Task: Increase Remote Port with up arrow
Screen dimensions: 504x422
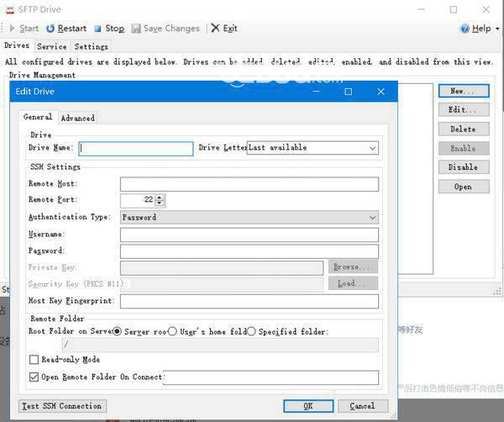Action: pos(160,197)
